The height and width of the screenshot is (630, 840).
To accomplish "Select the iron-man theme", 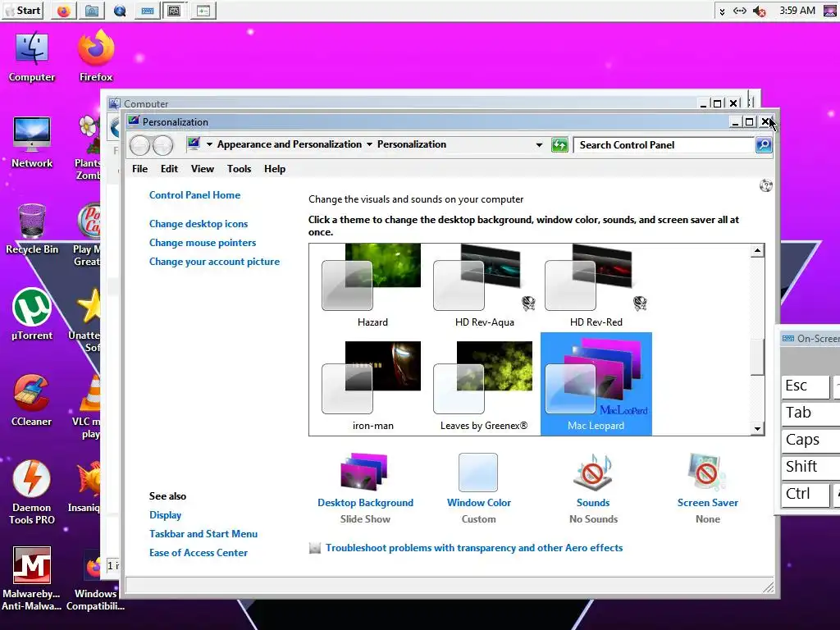I will pos(372,386).
